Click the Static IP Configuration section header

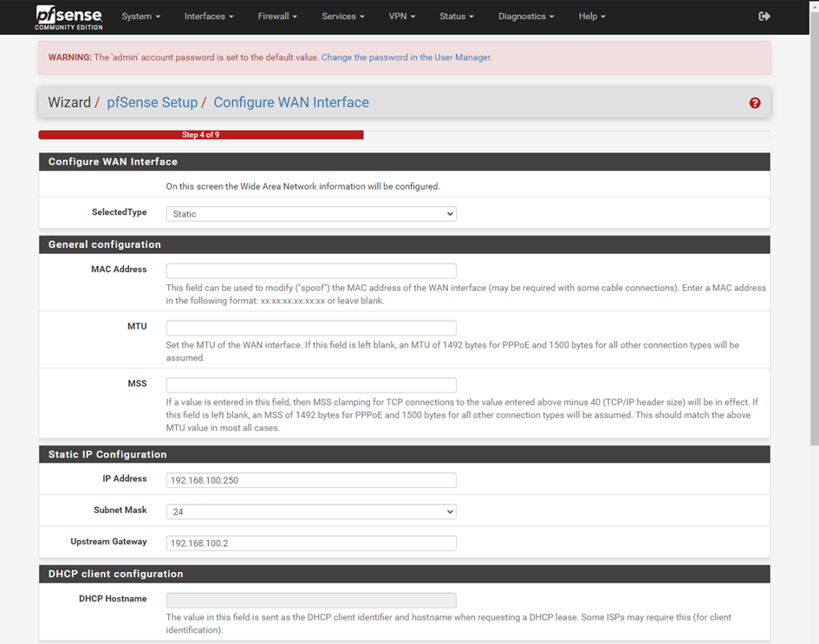coord(404,454)
